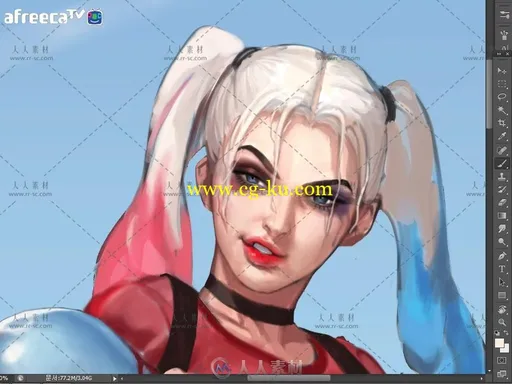
Task: Select the Hand tool
Action: click(502, 309)
